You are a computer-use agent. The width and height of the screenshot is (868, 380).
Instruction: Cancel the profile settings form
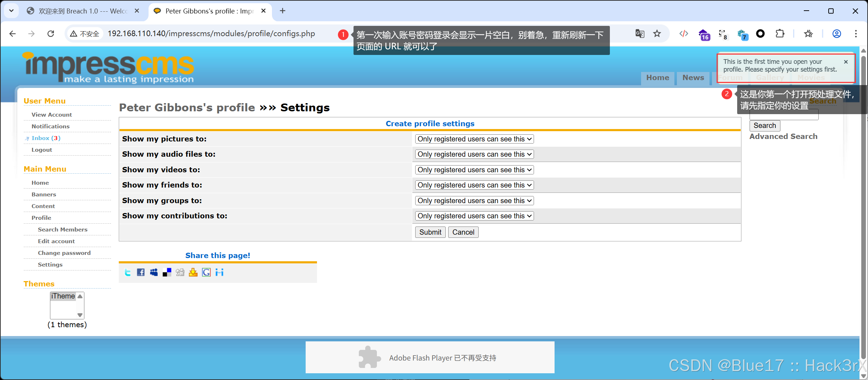click(x=463, y=232)
